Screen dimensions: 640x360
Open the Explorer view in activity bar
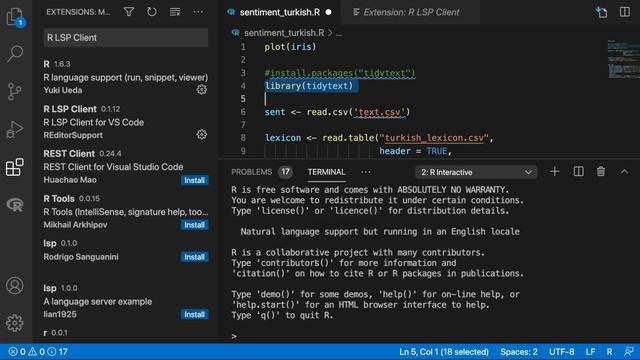pos(16,17)
